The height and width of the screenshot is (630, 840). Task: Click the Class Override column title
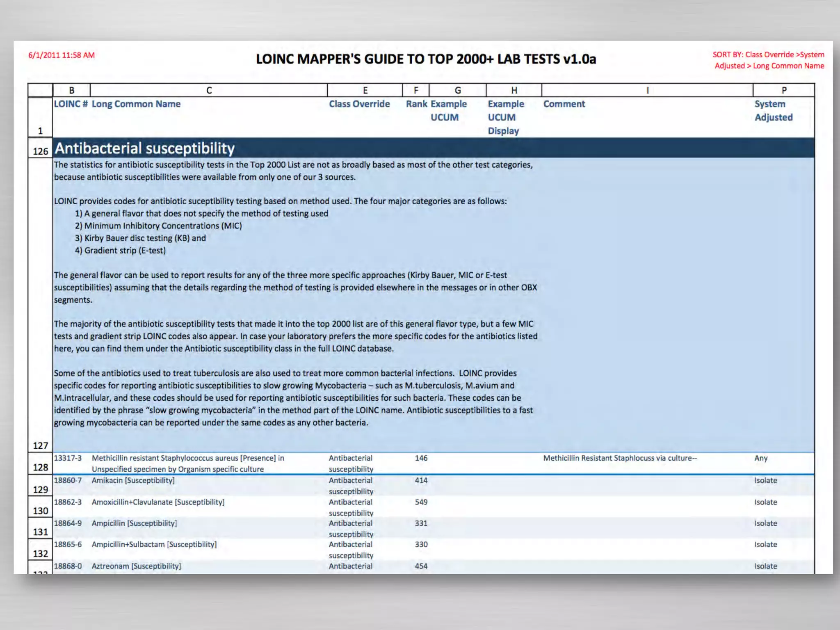point(359,104)
